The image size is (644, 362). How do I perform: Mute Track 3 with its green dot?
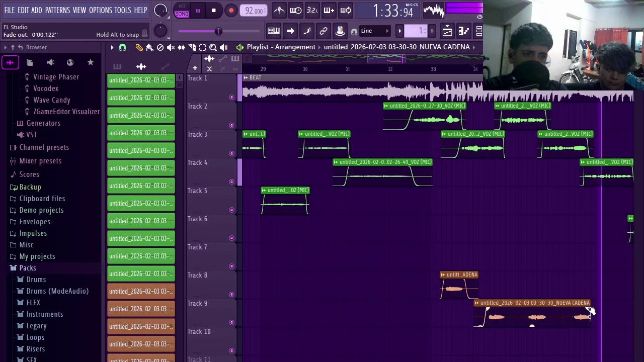click(231, 153)
